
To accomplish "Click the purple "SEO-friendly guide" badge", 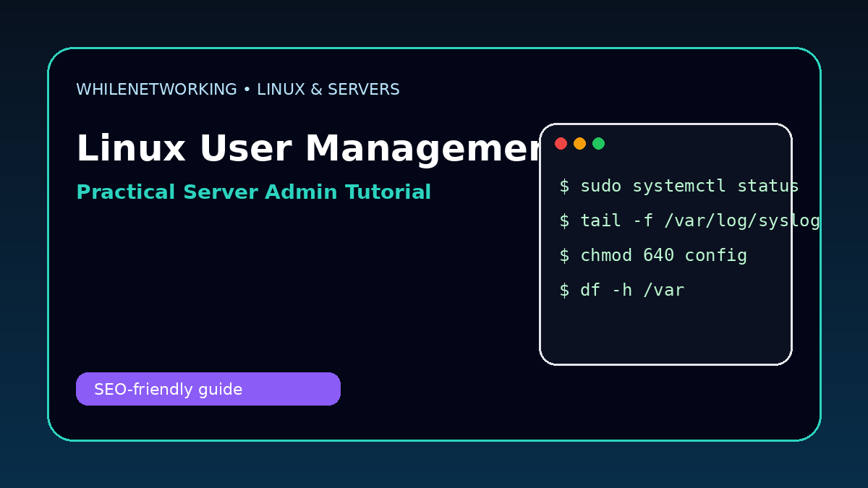I will coord(208,389).
